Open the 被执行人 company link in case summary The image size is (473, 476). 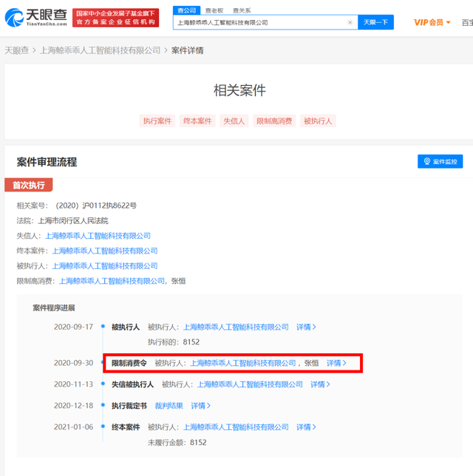coord(105,266)
